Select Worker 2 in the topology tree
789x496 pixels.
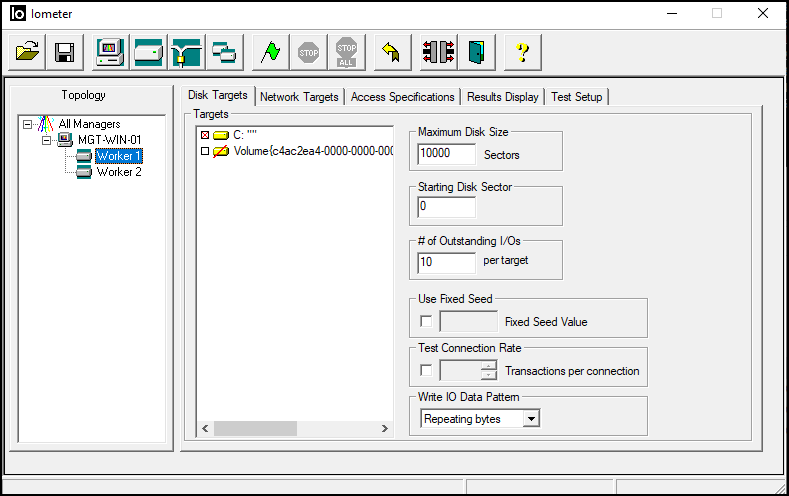click(x=118, y=172)
